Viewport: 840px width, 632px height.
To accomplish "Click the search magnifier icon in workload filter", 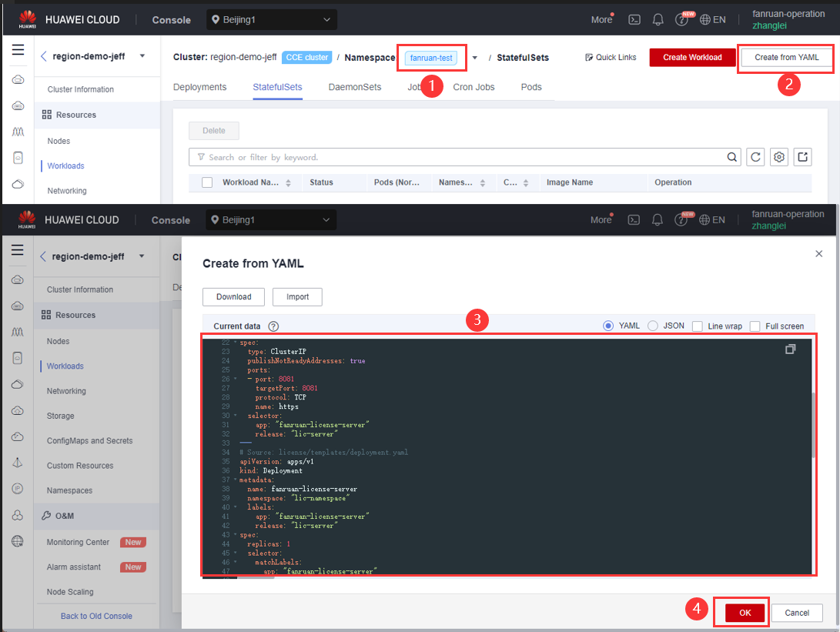I will coord(731,157).
